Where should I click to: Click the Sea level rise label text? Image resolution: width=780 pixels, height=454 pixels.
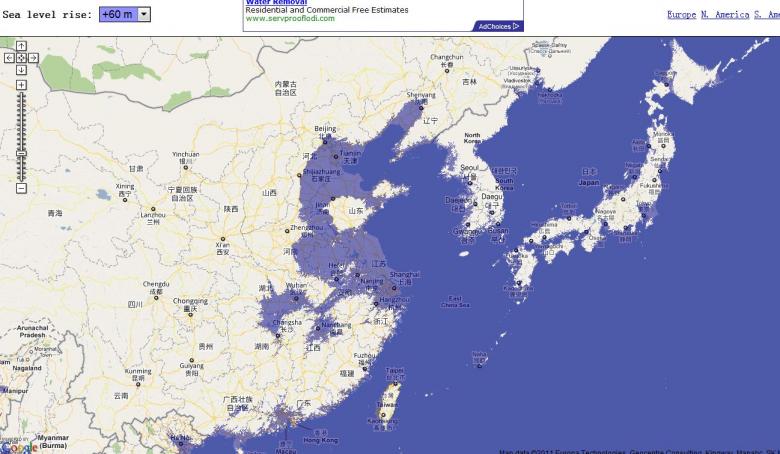click(47, 14)
